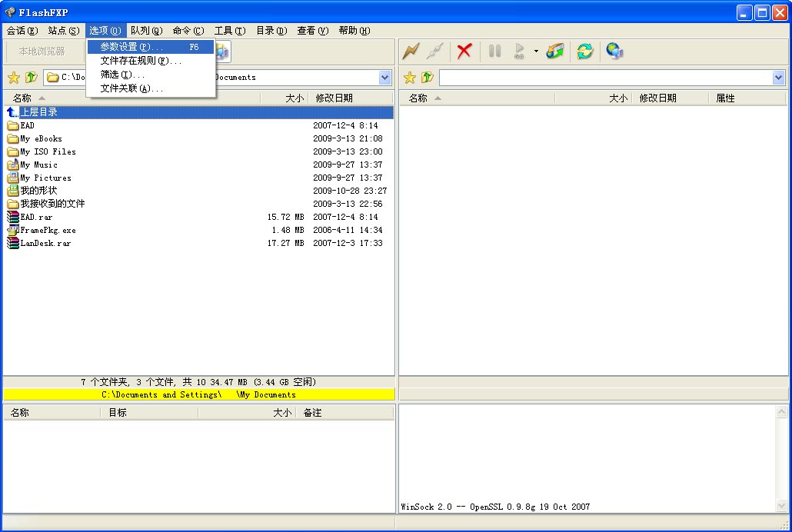Screen dimensions: 792x532
Task: Select the My Music folder icon
Action: 12,165
